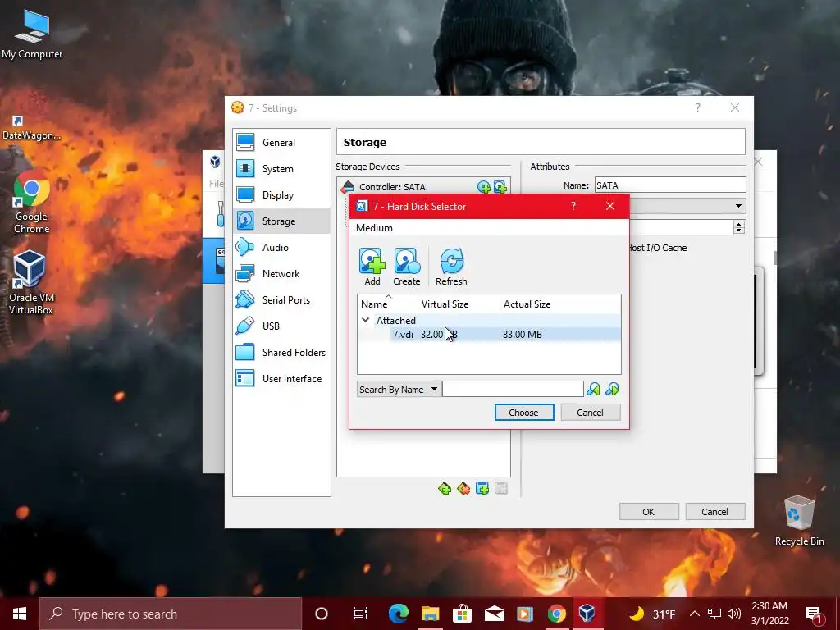
Task: Select the 7.vdi disk row
Action: click(489, 335)
